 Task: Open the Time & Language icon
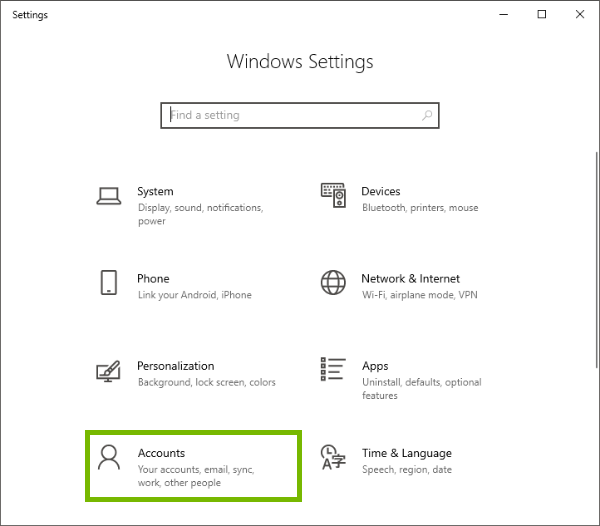(333, 457)
